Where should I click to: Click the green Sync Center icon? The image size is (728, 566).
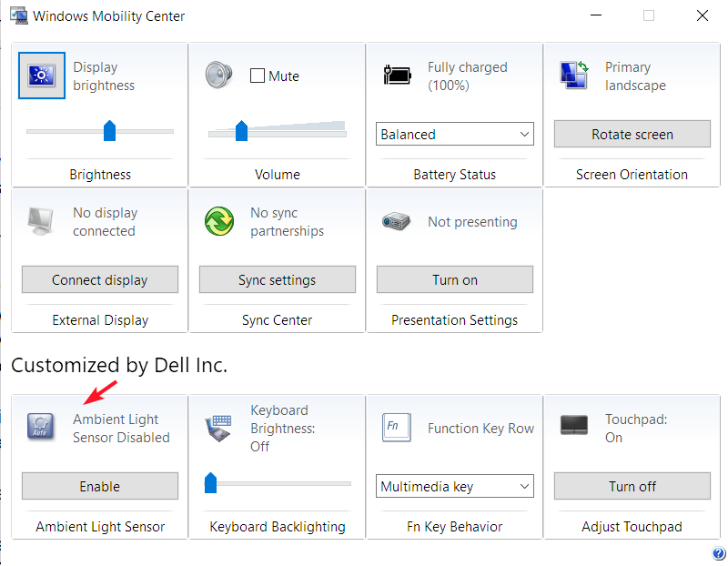(x=219, y=221)
